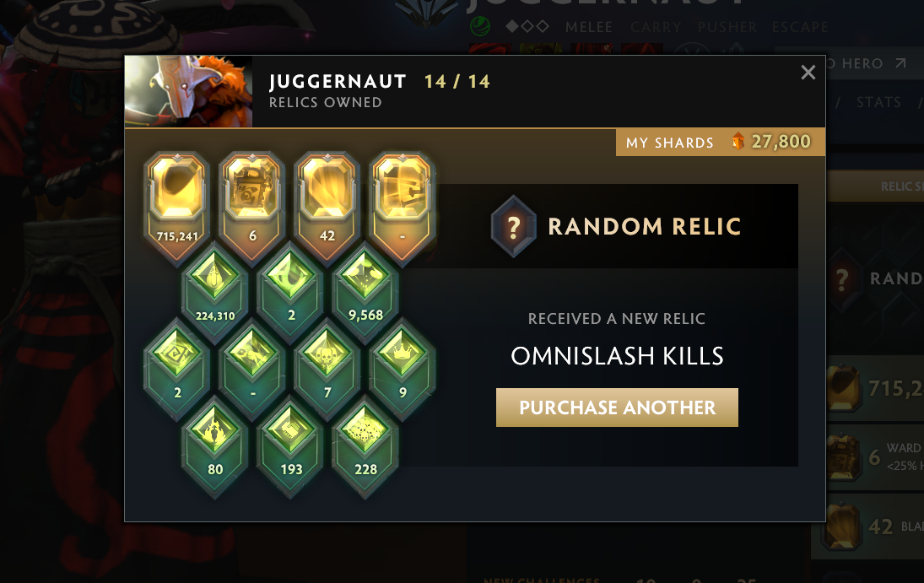Open the Stats tab in background
Screen dimensions: 924x583
coord(878,102)
